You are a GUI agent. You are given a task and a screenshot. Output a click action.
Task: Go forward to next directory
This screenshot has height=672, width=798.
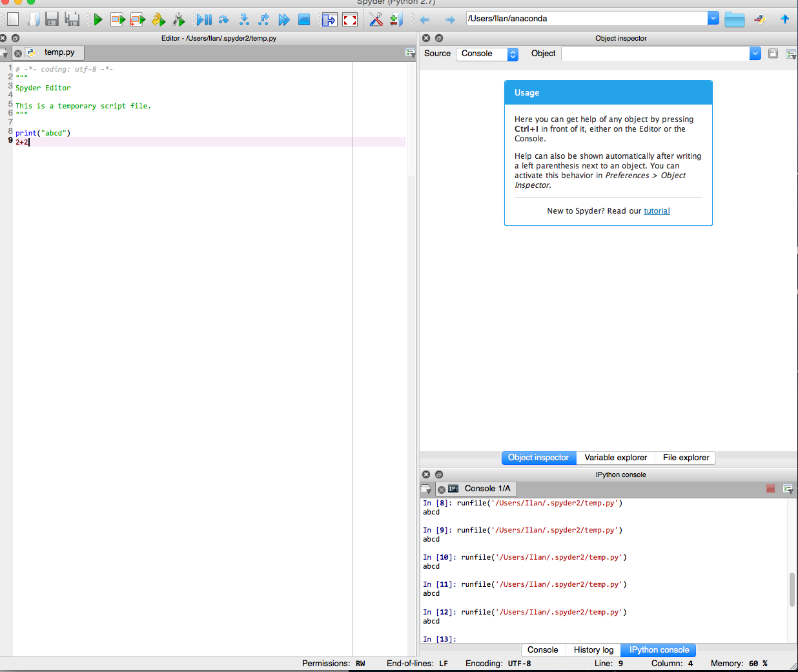tap(450, 19)
